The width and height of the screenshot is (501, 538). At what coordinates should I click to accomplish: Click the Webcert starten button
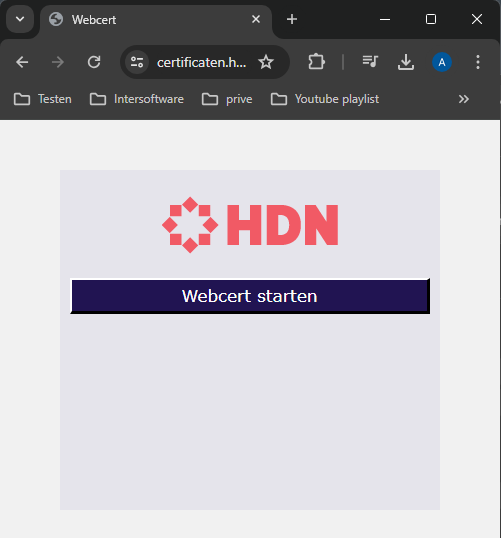pyautogui.click(x=250, y=296)
